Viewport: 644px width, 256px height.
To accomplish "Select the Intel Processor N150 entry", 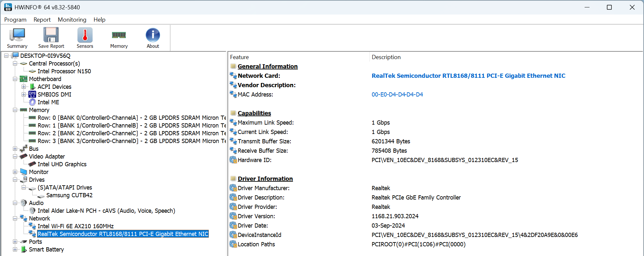I will click(x=64, y=71).
